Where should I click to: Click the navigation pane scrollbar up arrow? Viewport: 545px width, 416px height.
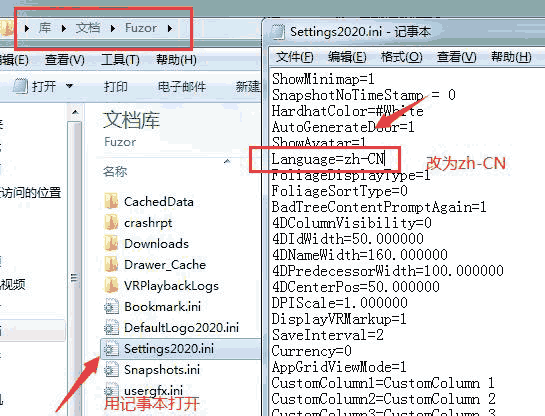pyautogui.click(x=75, y=113)
